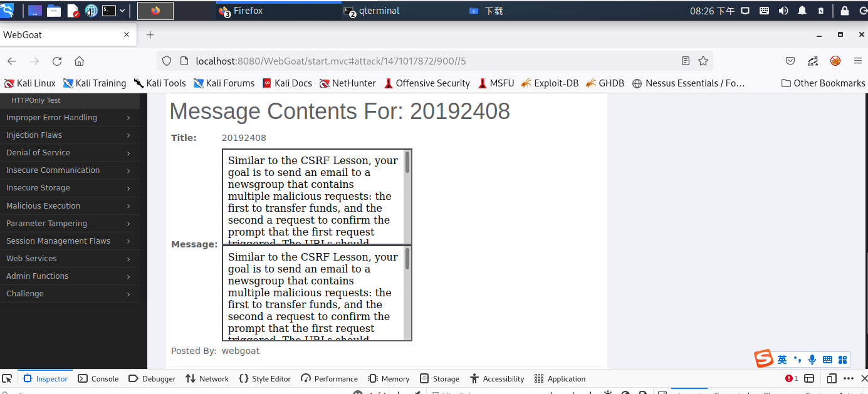This screenshot has height=394, width=868.
Task: Activate the devtools element picker
Action: pos(8,378)
